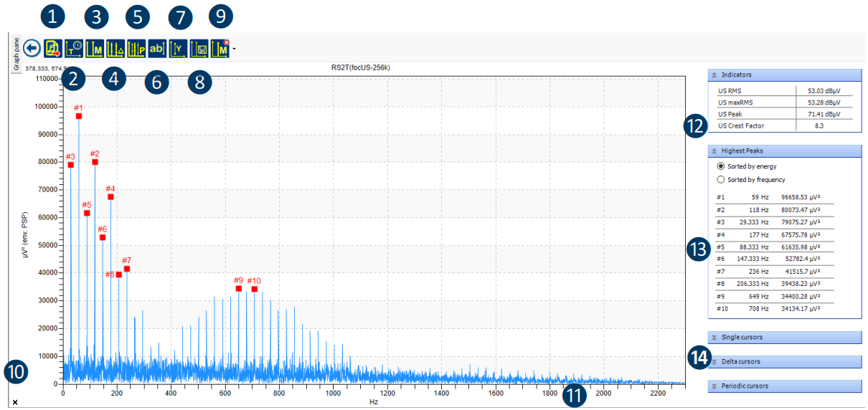The image size is (868, 410).
Task: Activate the delta cursors toolbar icon
Action: pos(115,48)
